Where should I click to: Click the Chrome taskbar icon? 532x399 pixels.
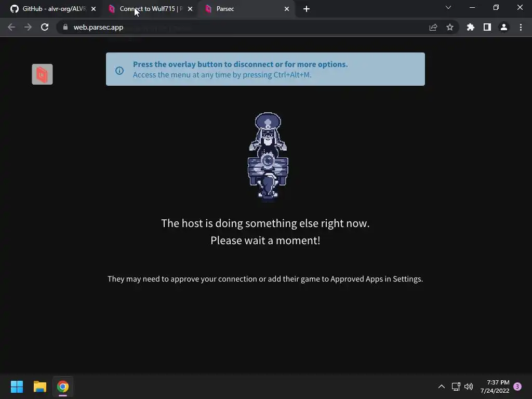63,387
